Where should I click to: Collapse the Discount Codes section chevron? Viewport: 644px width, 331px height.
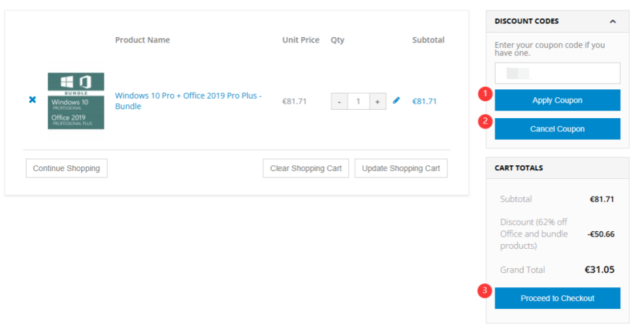pyautogui.click(x=613, y=22)
